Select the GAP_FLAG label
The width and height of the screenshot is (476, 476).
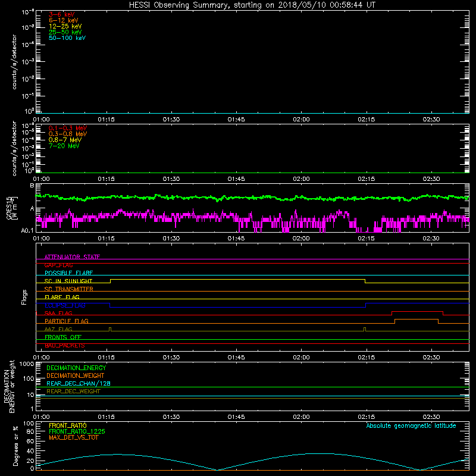point(58,265)
